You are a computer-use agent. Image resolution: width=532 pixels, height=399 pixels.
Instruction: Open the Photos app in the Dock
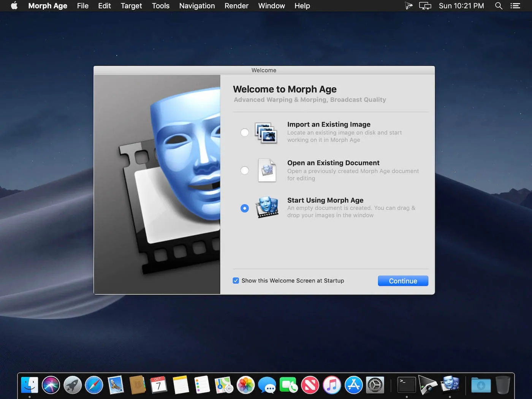coord(245,385)
